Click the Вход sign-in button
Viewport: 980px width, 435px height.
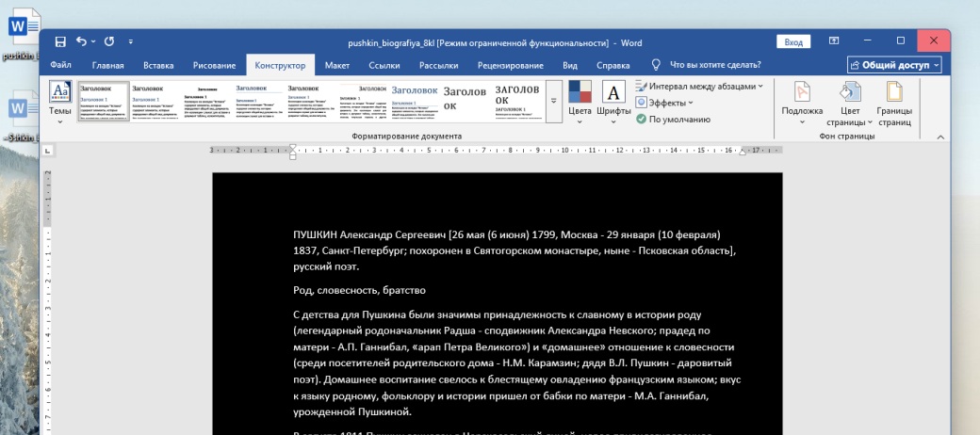793,42
